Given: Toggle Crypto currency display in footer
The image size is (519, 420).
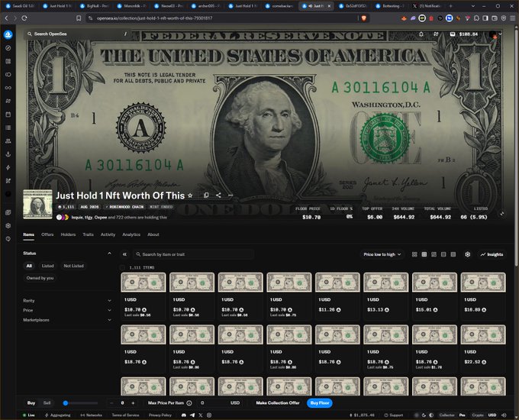Looking at the screenshot, I should point(478,415).
